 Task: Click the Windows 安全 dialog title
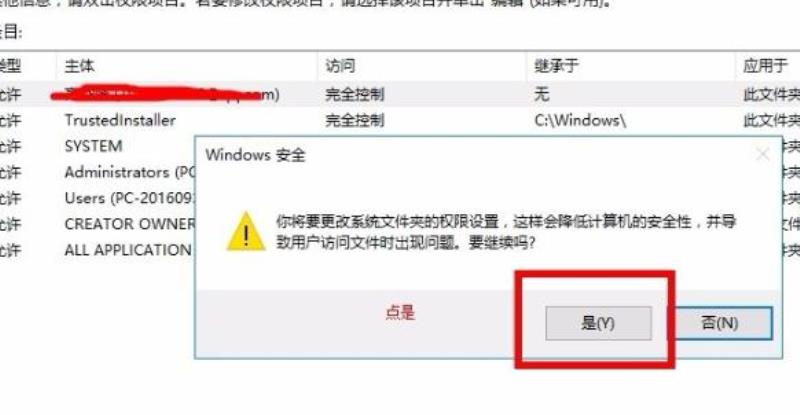[x=255, y=155]
